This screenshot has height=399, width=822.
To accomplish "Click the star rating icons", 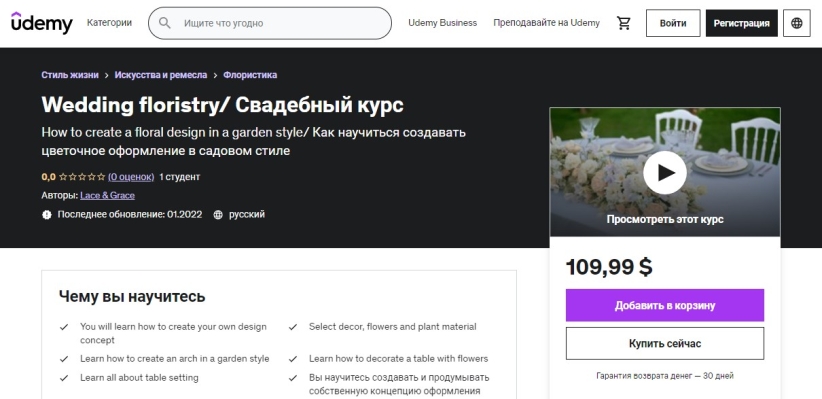I will pos(82,177).
